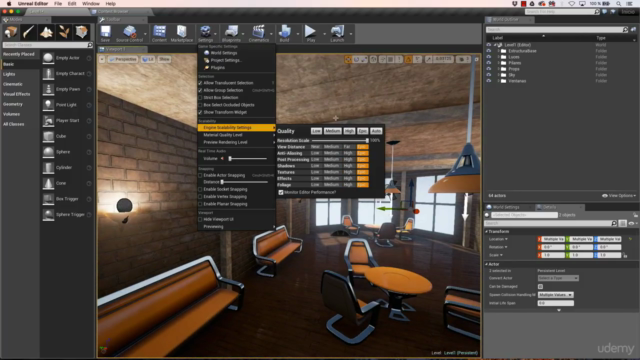Click the lock icon in Details panel header
The height and width of the screenshot is (360, 640).
coord(635,215)
